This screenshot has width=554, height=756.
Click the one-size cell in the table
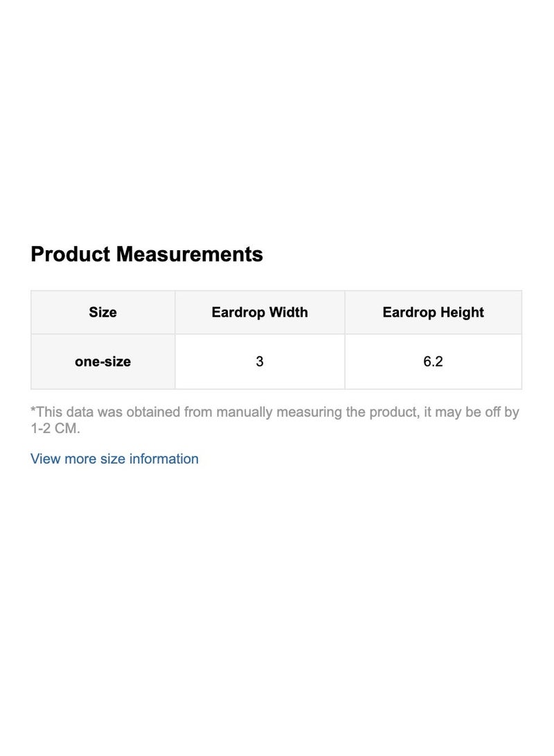pos(102,361)
